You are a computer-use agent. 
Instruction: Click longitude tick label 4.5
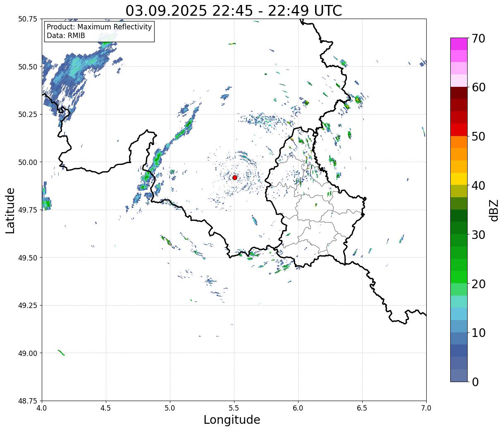tap(106, 408)
